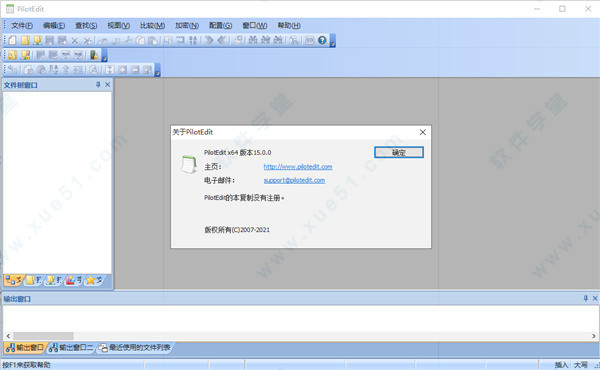The width and height of the screenshot is (600, 370).
Task: Toggle pin on the 文件树窗口 panel
Action: coord(98,85)
